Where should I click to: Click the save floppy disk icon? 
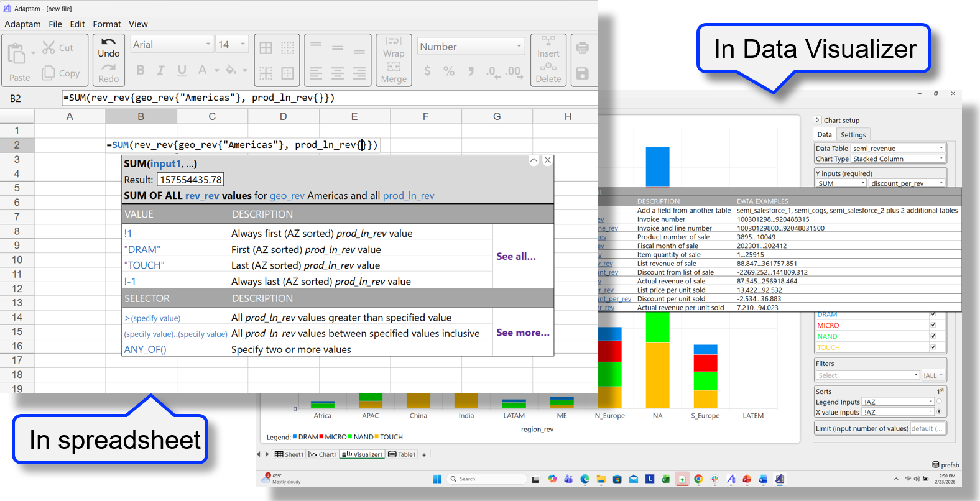tap(582, 73)
